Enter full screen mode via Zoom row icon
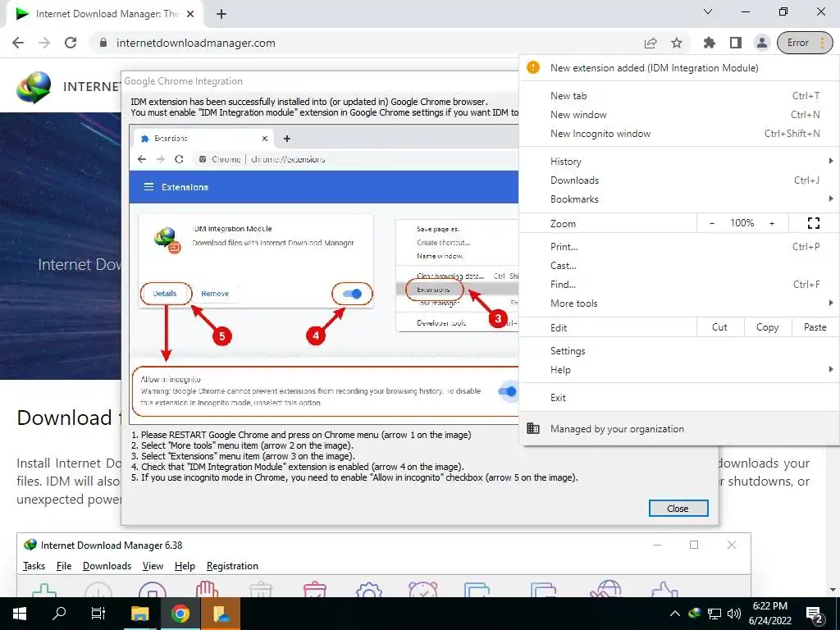Image resolution: width=840 pixels, height=630 pixels. pos(814,223)
